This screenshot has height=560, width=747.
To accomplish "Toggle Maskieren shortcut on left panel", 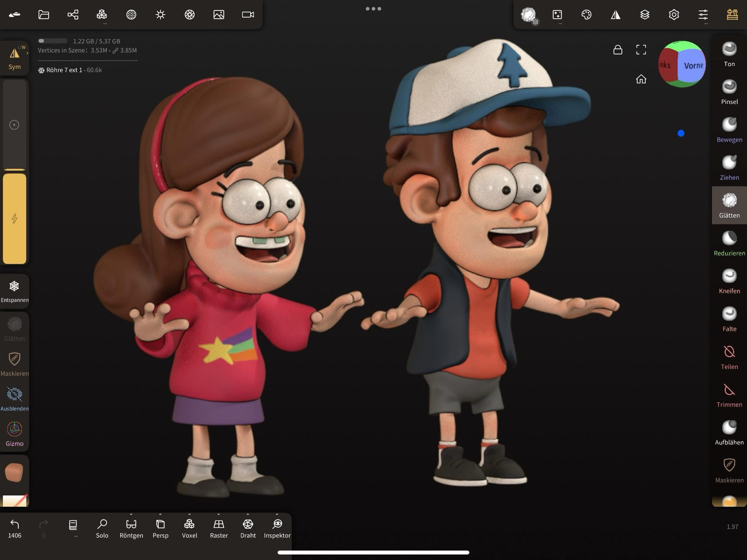I will click(15, 364).
